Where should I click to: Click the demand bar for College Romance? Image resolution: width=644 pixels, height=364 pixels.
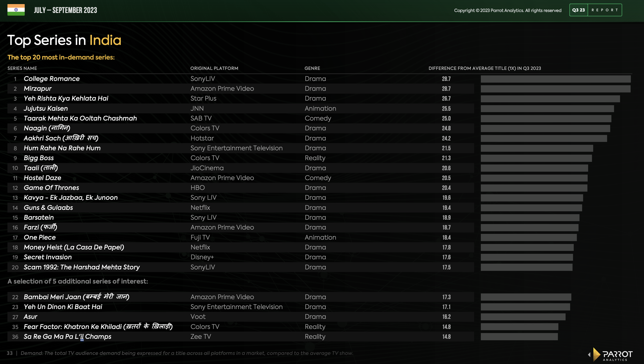(555, 79)
